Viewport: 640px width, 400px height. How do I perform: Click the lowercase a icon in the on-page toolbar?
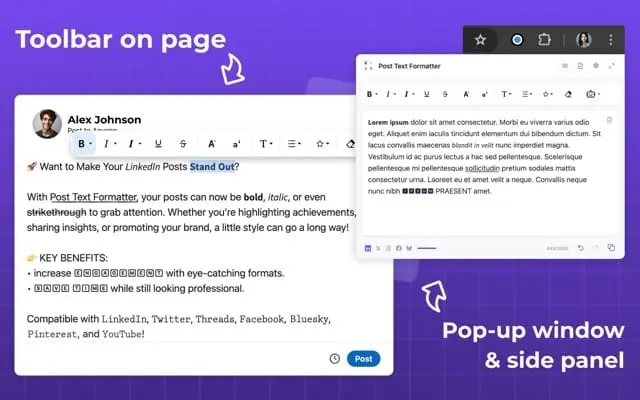tap(236, 144)
